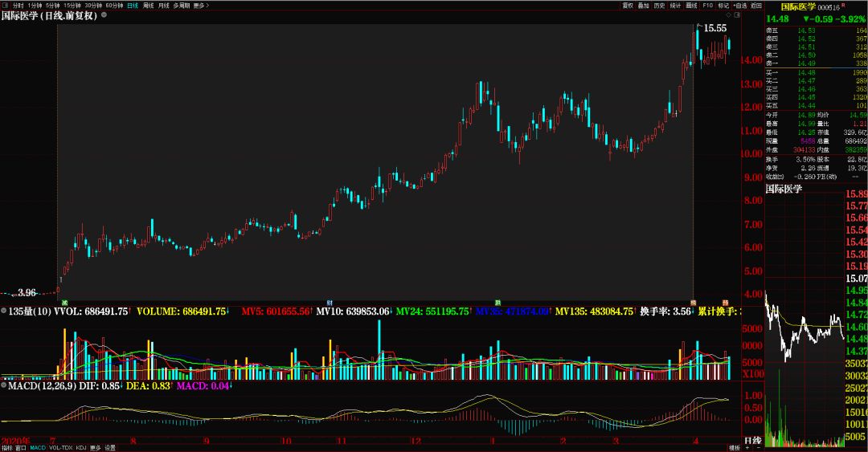Select the 1分钟 period
This screenshot has height=452, width=868.
click(x=35, y=6)
